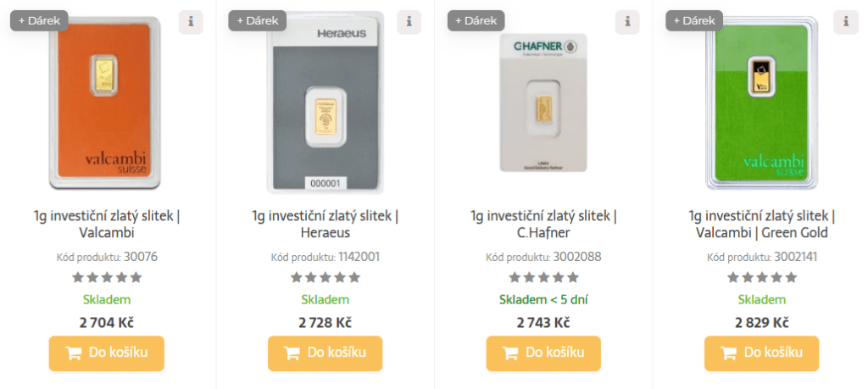Click the "+ Dárek" badge on Heraeus product

click(257, 20)
